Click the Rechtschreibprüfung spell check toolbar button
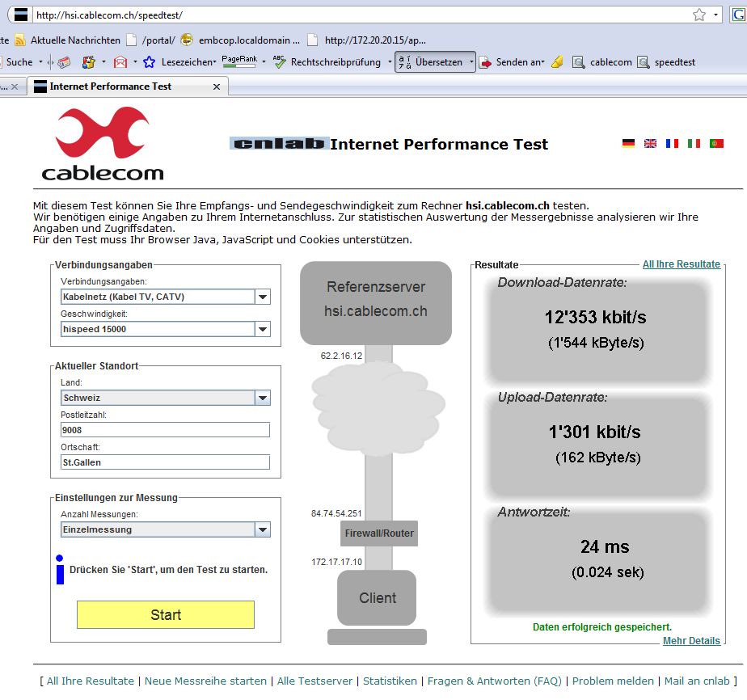The image size is (747, 700). point(327,61)
